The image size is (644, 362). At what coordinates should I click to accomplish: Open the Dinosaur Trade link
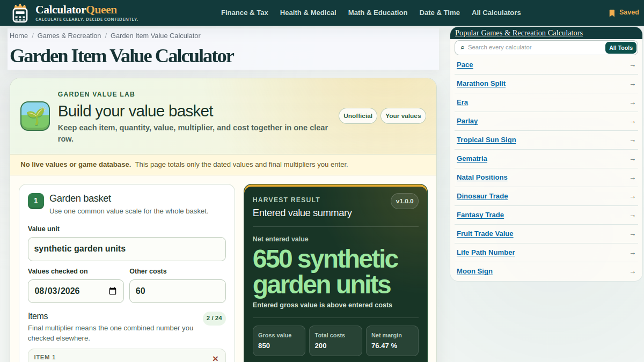482,196
